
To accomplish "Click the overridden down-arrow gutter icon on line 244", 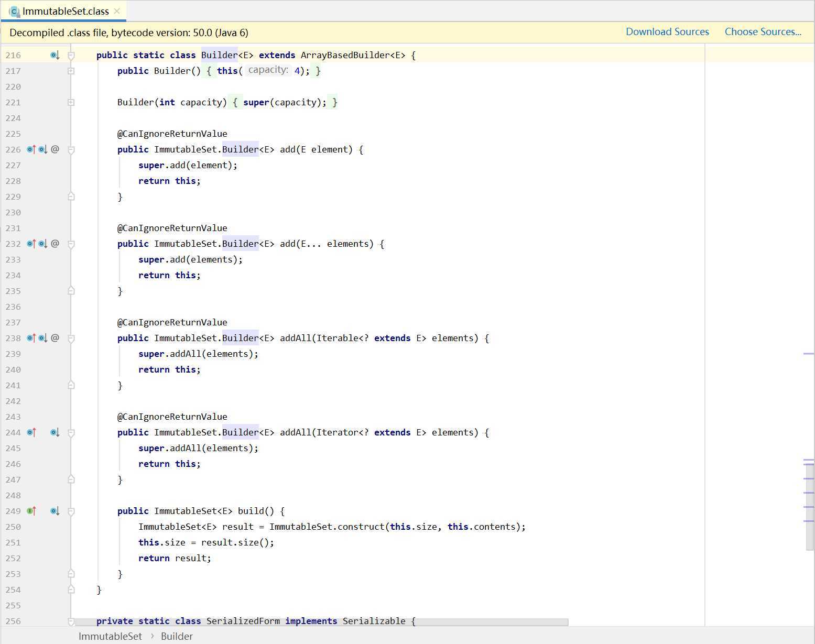I will [x=55, y=432].
